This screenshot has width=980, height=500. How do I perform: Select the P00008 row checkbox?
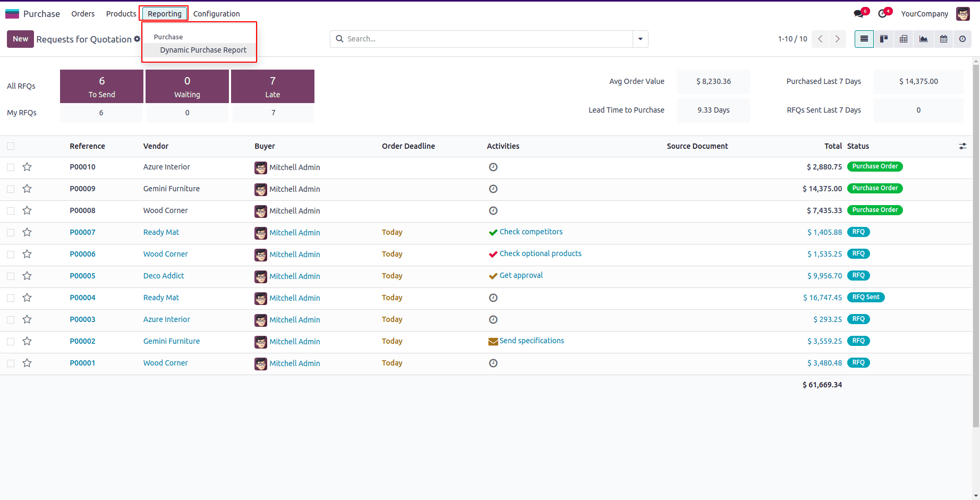pyautogui.click(x=11, y=210)
